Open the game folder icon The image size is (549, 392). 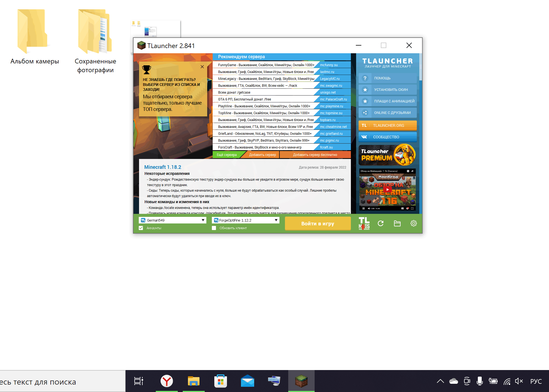click(397, 223)
